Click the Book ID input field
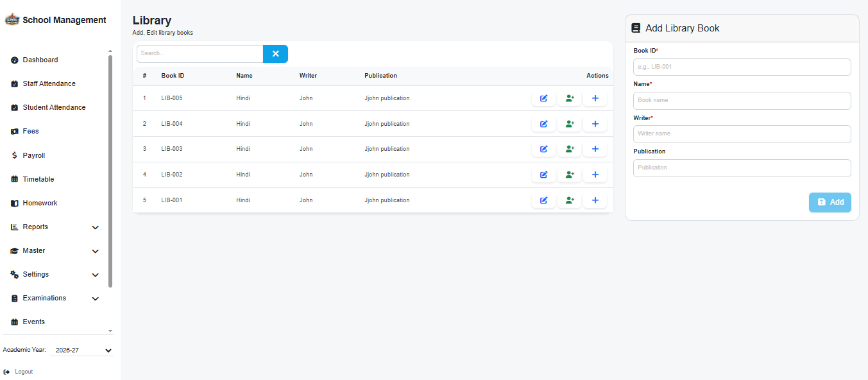The image size is (868, 380). 742,67
